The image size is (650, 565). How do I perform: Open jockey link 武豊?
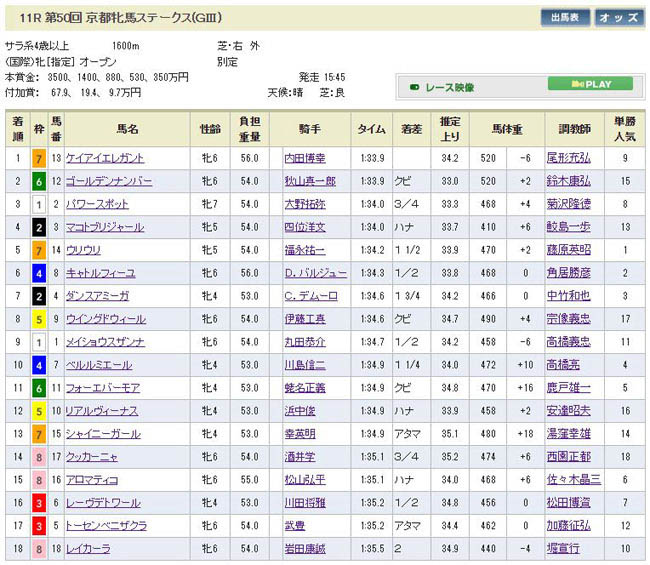293,526
